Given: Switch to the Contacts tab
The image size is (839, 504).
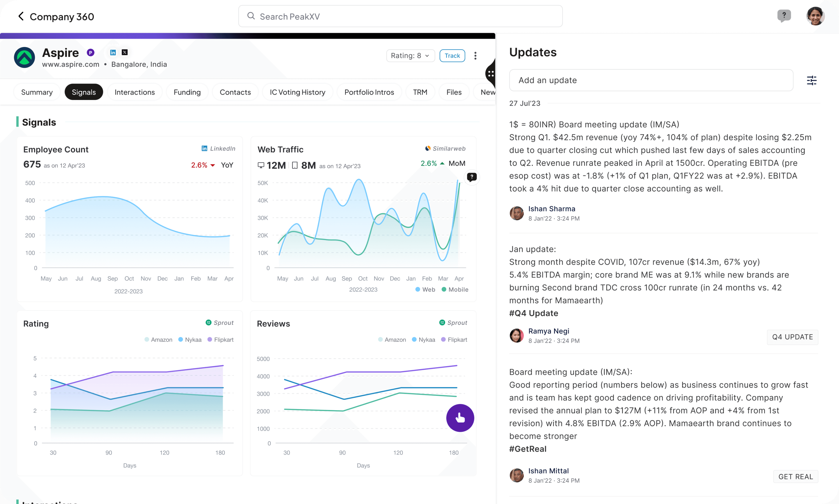Looking at the screenshot, I should point(235,92).
